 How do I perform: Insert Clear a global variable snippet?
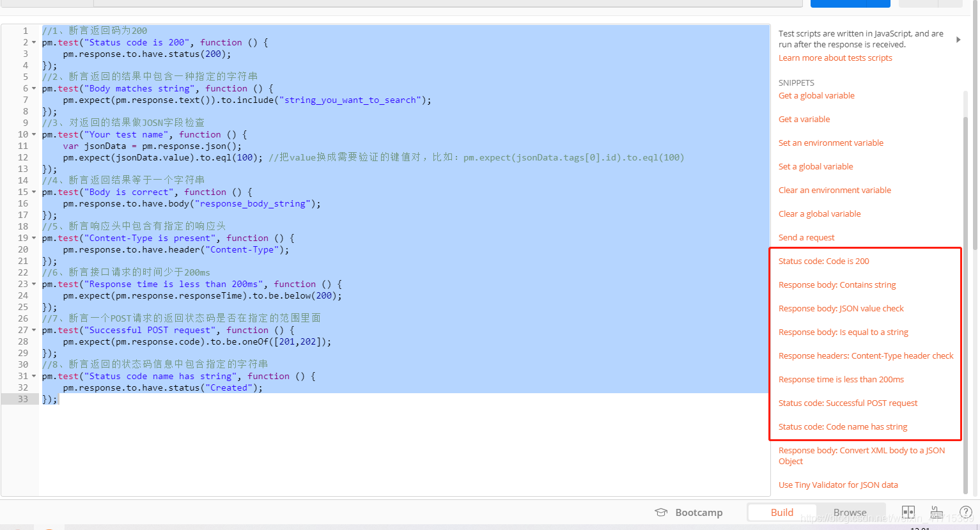[x=820, y=214]
